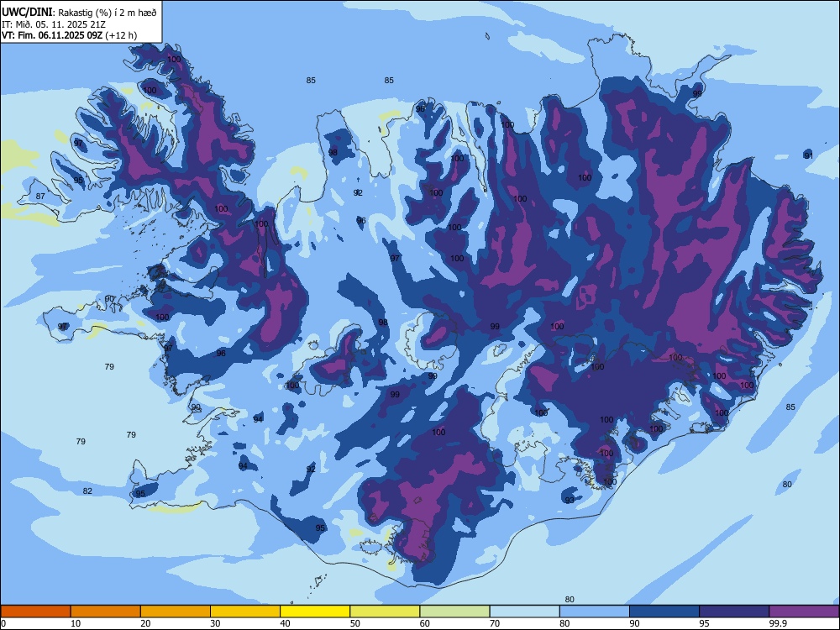Select the purple legend swatch above 99.9
Image resolution: width=840 pixels, height=630 pixels.
point(804,612)
